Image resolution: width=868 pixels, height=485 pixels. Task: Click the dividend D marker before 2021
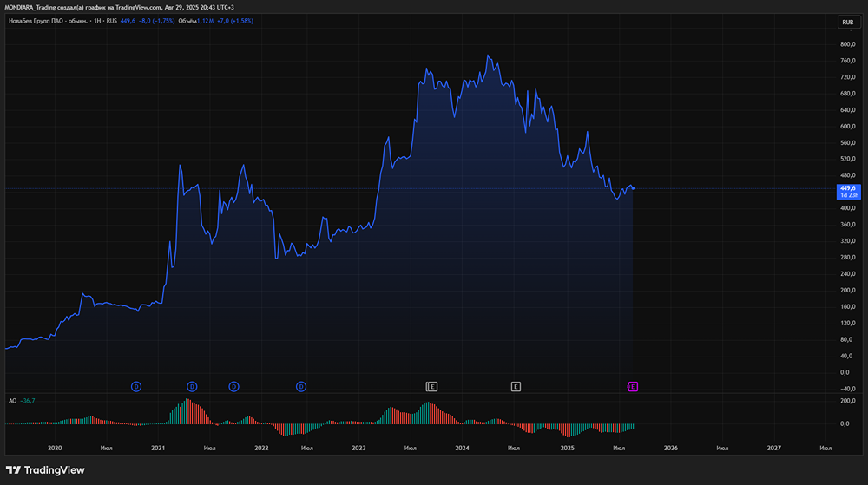pyautogui.click(x=136, y=387)
